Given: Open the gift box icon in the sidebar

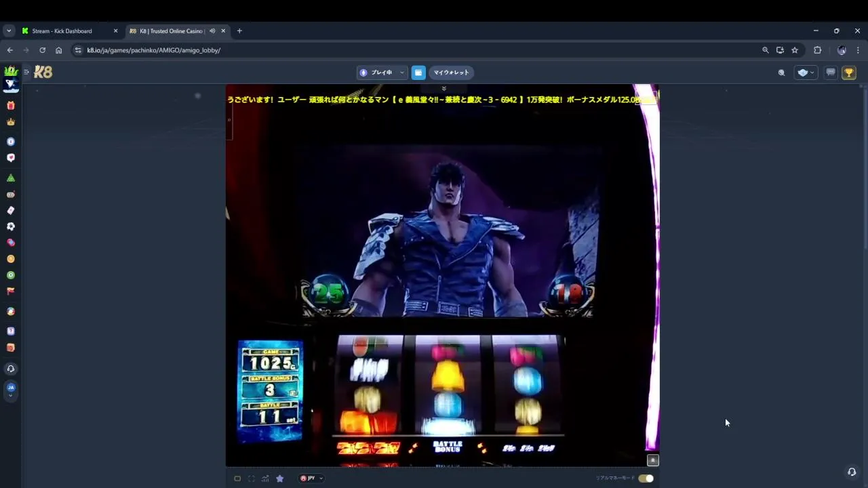Looking at the screenshot, I should (10, 106).
